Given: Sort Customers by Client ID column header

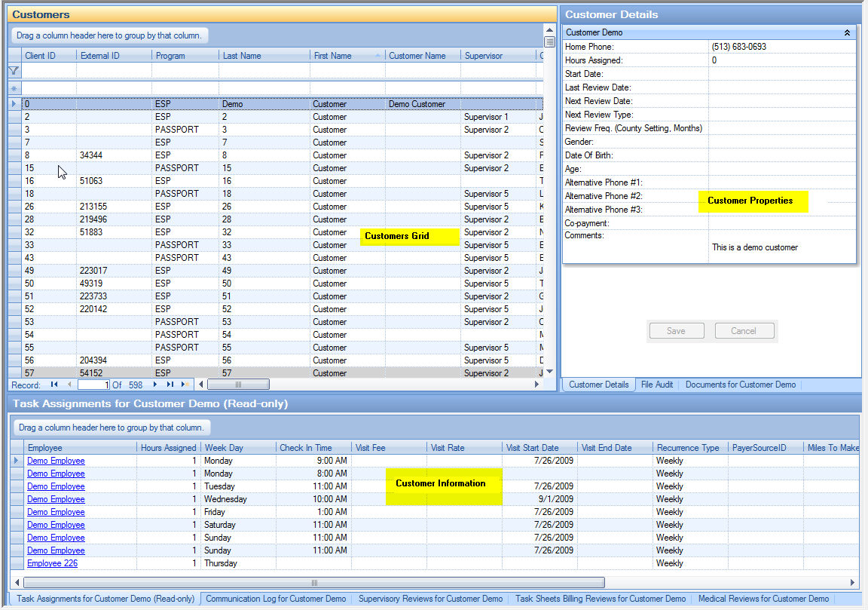Looking at the screenshot, I should click(49, 55).
